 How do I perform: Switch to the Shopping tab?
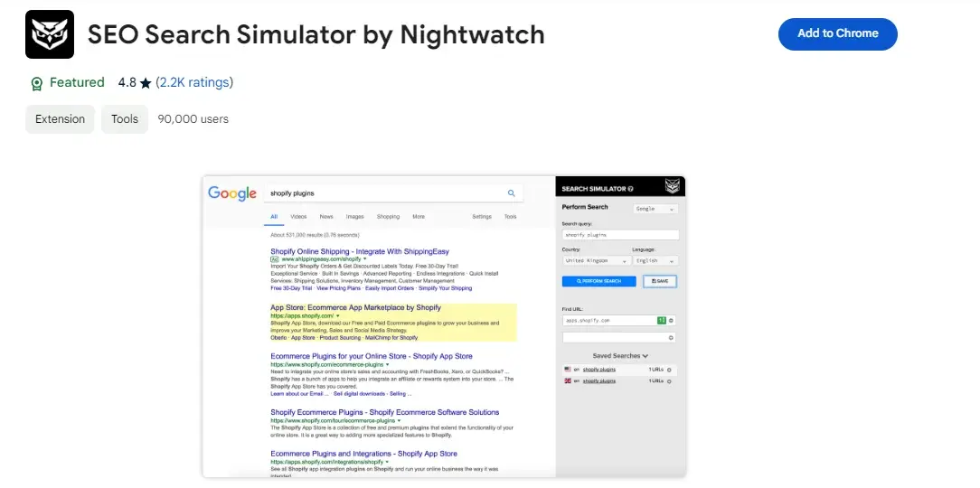point(388,217)
